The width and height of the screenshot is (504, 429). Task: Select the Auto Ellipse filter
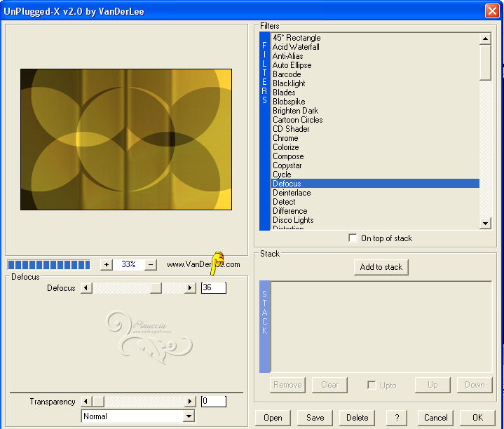click(x=375, y=65)
